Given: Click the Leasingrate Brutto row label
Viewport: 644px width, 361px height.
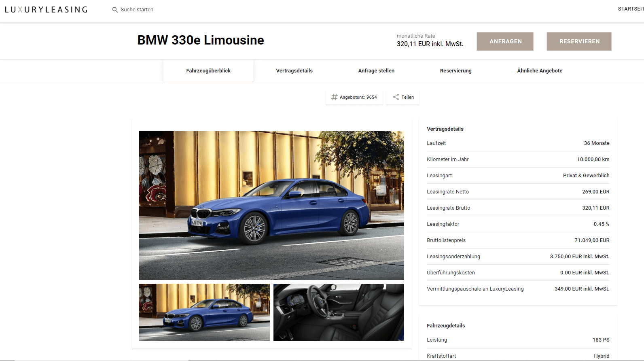Looking at the screenshot, I should point(449,208).
